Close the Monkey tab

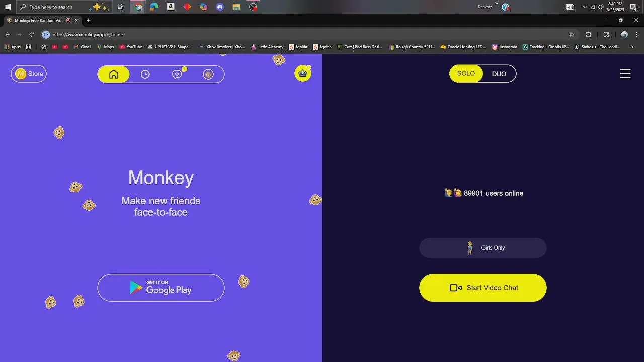[x=76, y=21]
